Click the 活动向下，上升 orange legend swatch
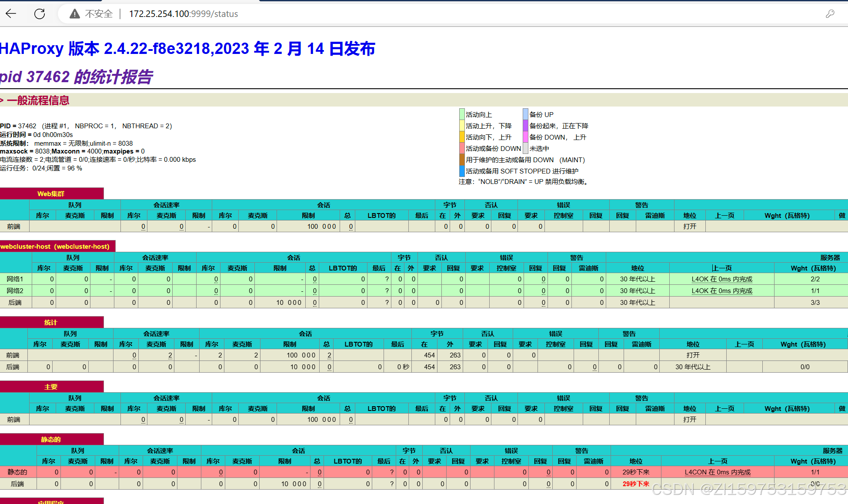Screen dimensions: 848x504 pos(462,137)
